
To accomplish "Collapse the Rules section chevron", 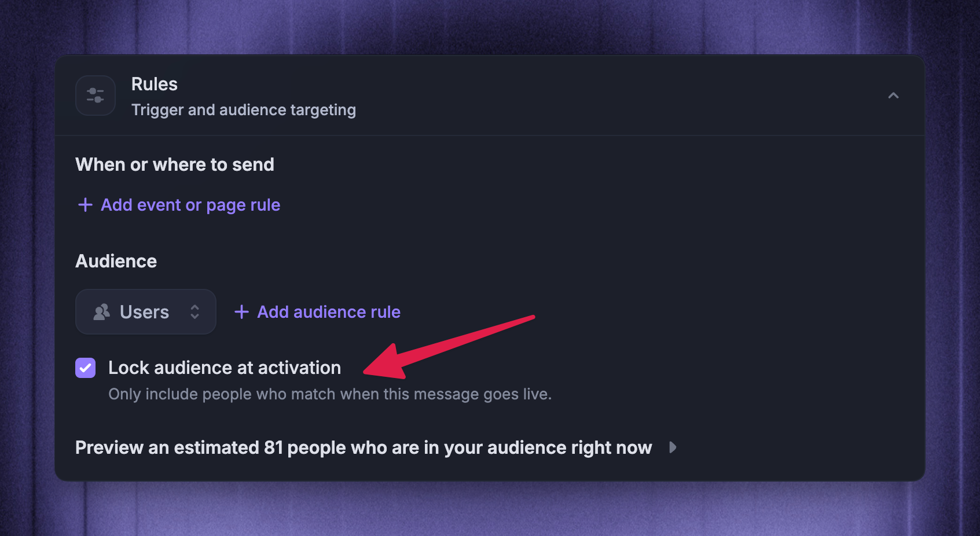I will (x=893, y=96).
